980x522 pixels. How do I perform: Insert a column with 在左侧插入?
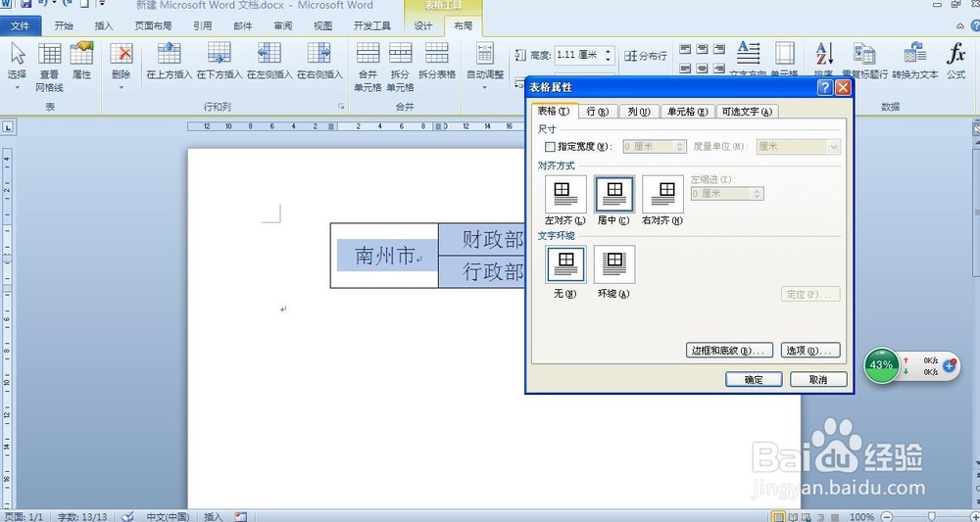[x=269, y=60]
